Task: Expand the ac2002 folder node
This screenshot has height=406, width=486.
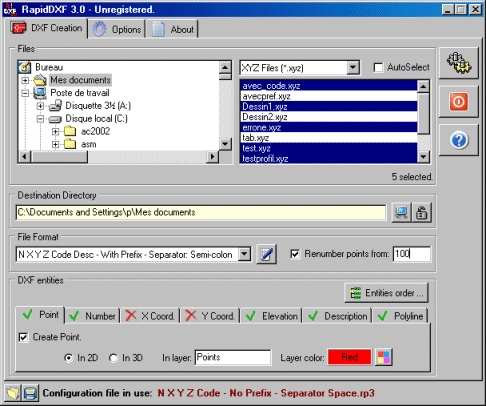Action: click(55, 132)
